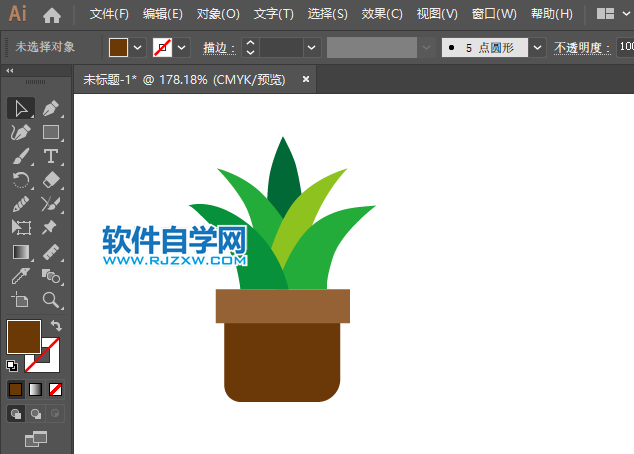Click the dark brown pot body shape

click(282, 362)
